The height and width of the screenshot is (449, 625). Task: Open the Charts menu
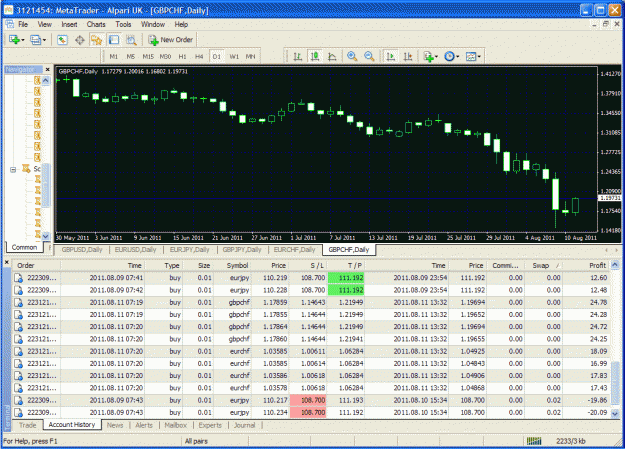click(x=96, y=24)
